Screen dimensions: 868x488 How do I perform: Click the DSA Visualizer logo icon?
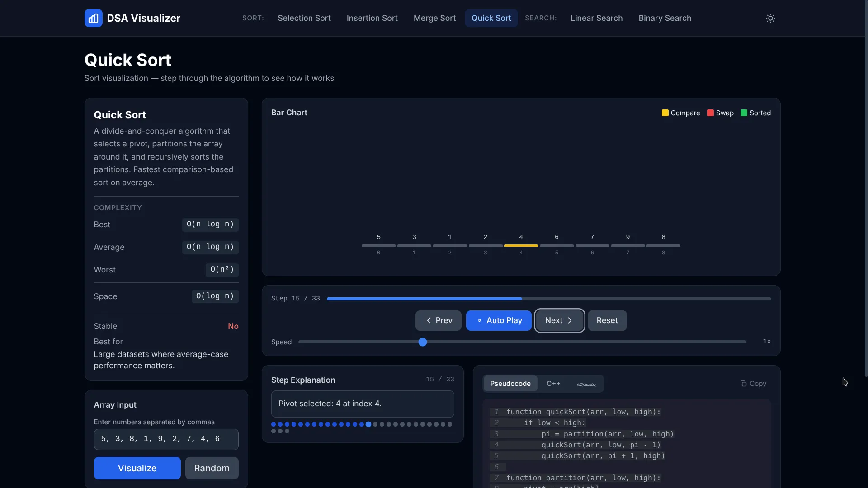tap(93, 18)
